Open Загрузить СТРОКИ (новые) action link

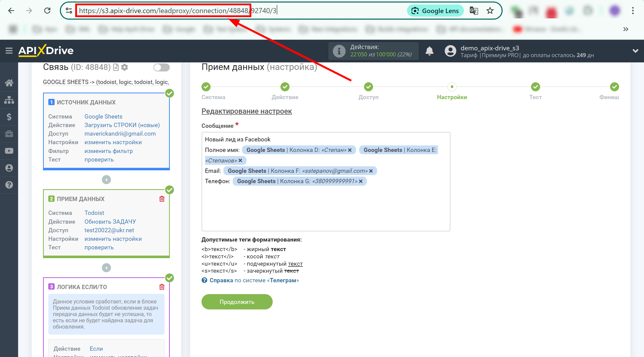(x=122, y=125)
